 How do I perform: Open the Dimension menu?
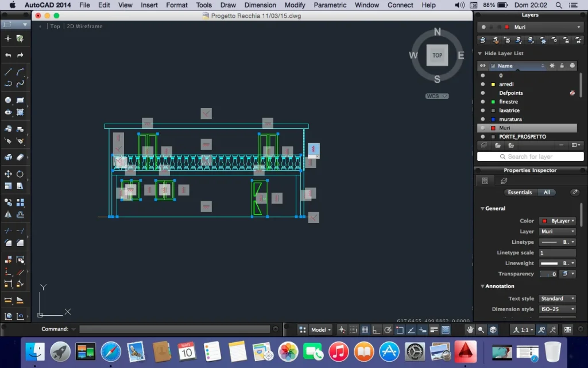click(x=260, y=5)
